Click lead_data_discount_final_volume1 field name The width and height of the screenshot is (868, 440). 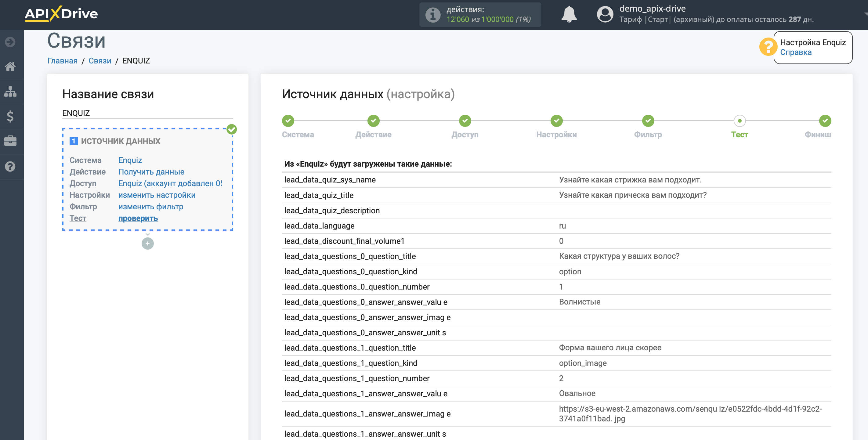344,241
